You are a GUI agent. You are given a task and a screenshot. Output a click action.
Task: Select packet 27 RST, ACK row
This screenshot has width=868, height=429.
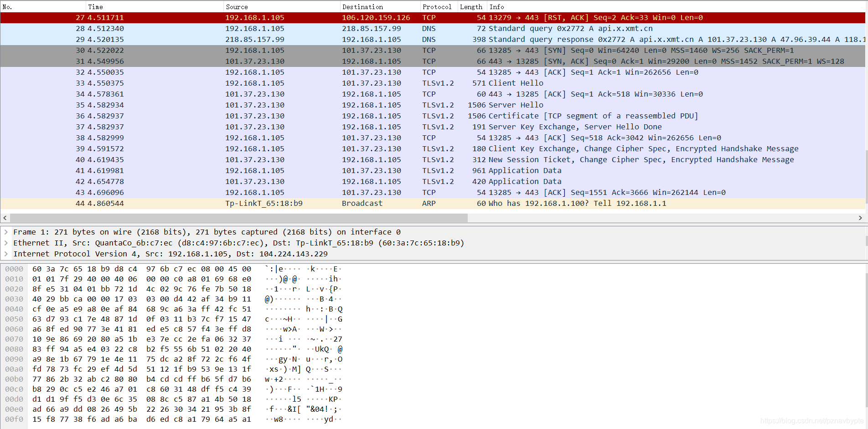433,18
